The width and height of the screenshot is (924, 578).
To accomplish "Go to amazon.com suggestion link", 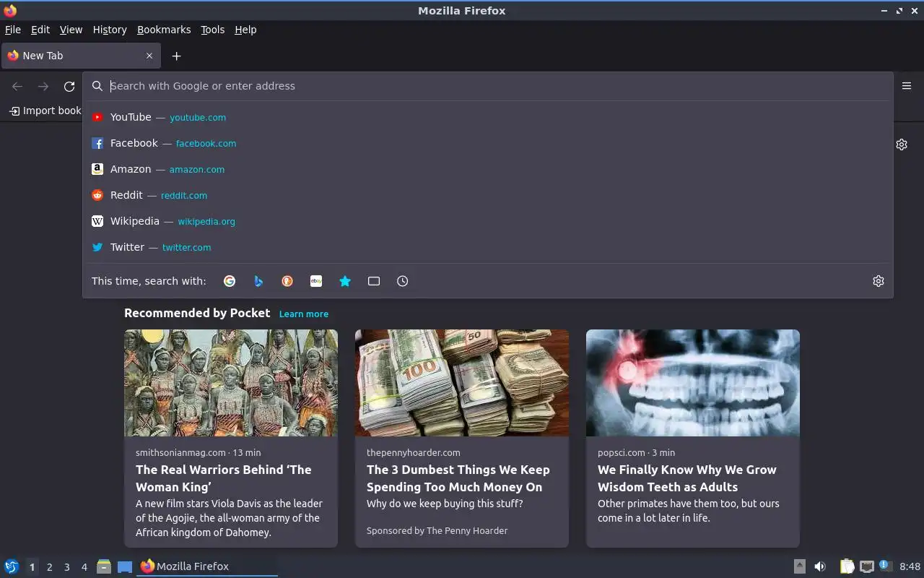I will [197, 169].
